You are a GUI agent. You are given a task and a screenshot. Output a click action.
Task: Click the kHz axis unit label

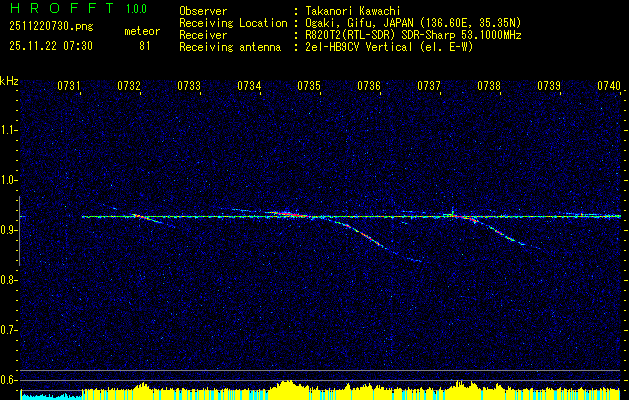(x=9, y=80)
